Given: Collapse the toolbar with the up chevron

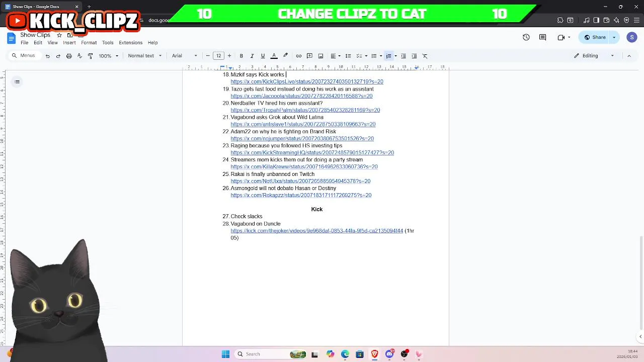Looking at the screenshot, I should click(629, 56).
